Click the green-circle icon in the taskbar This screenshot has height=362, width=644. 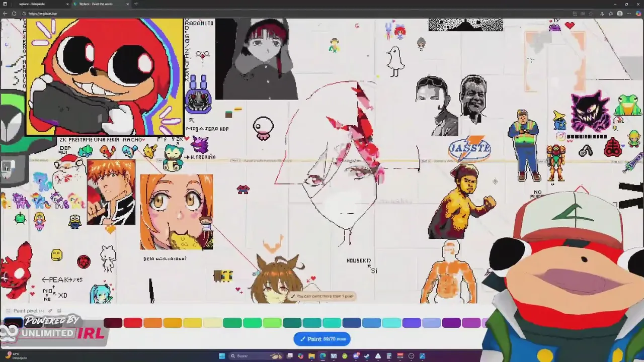tap(345, 356)
